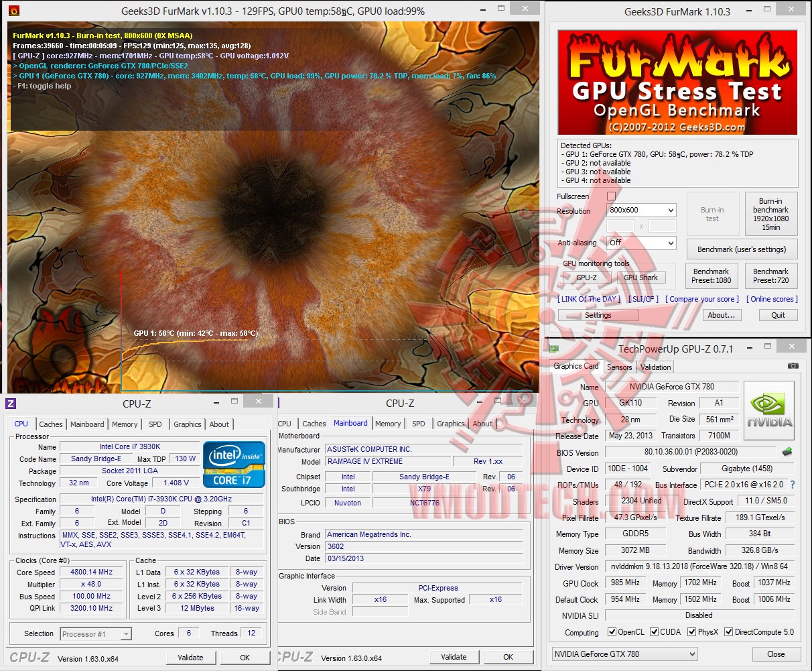Click Burn-in benchmark 1920x1080 15min button
This screenshot has width=812, height=671.
pos(770,214)
